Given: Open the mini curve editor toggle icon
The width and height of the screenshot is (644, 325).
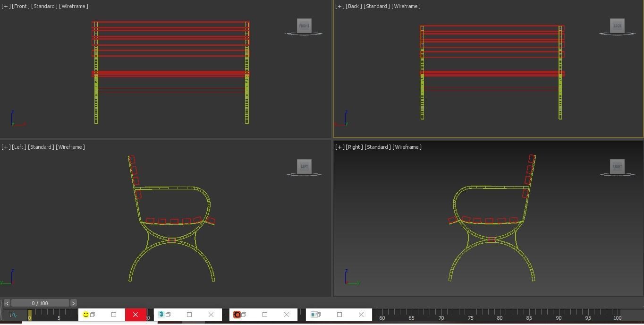Looking at the screenshot, I should [x=13, y=315].
